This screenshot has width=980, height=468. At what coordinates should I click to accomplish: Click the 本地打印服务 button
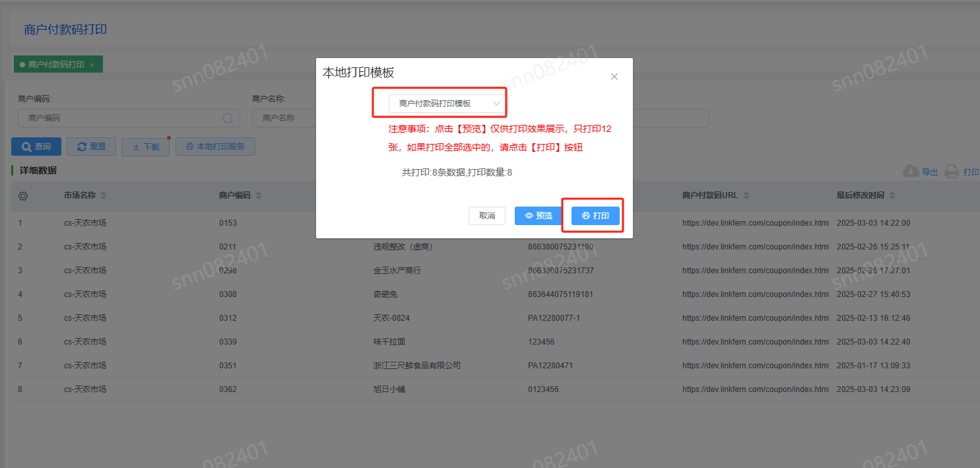pos(215,147)
